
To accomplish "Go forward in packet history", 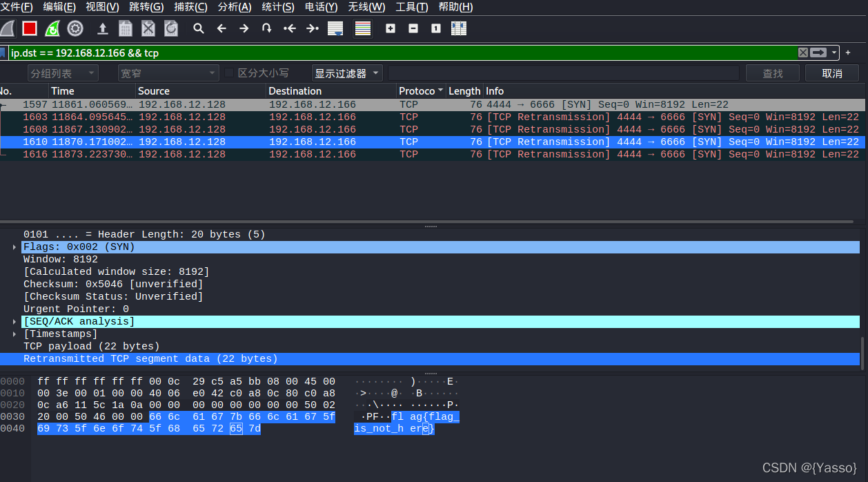I will point(244,28).
